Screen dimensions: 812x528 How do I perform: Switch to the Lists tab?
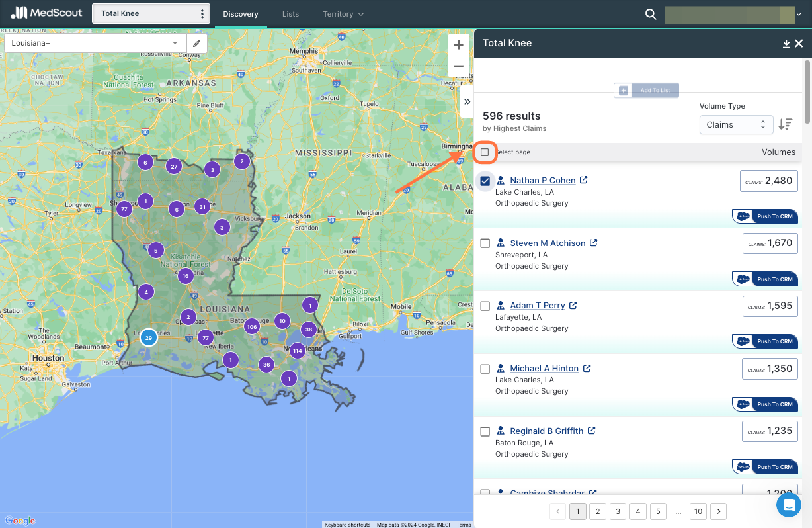tap(290, 14)
